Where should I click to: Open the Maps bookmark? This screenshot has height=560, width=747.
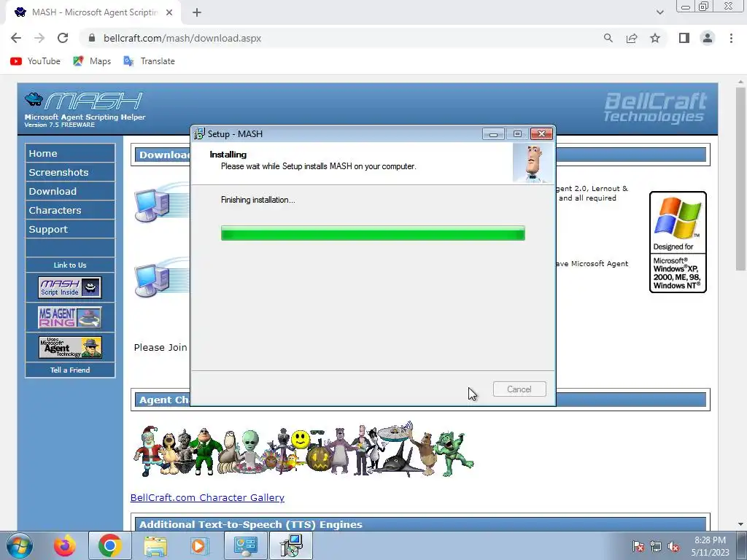tap(92, 61)
